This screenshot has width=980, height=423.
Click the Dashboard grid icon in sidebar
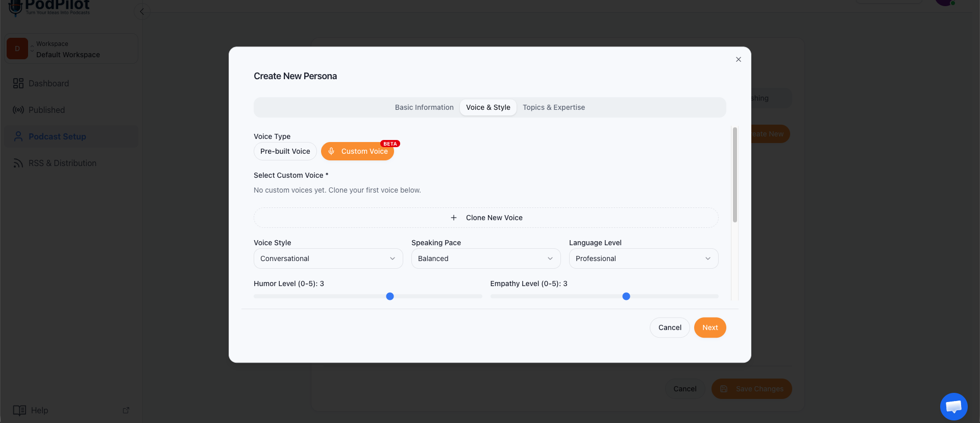(18, 83)
